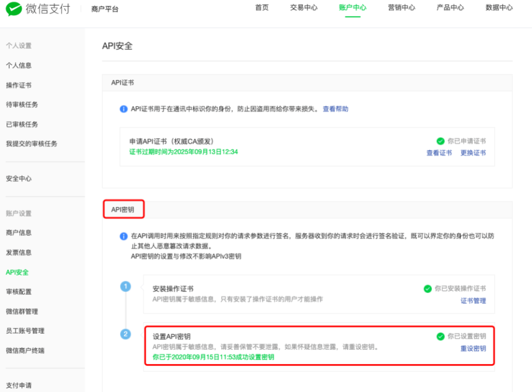Click the 查看证书 link
The image size is (532, 392).
coord(439,153)
